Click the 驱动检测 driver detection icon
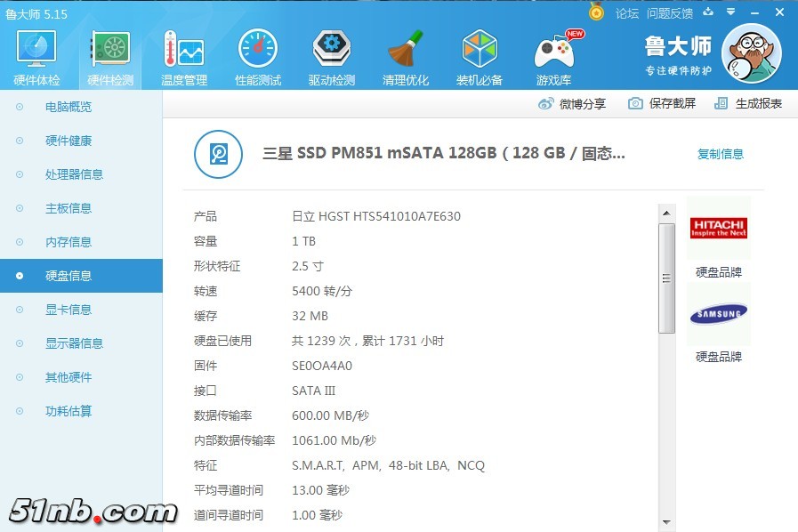 click(332, 58)
